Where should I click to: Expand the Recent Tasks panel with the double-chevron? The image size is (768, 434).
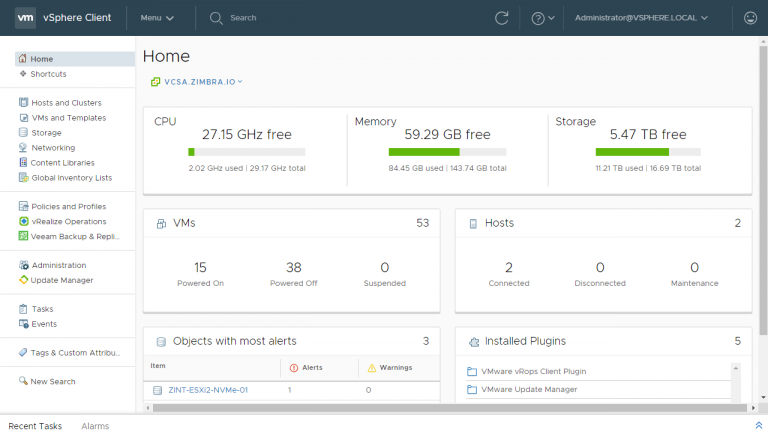coord(758,425)
